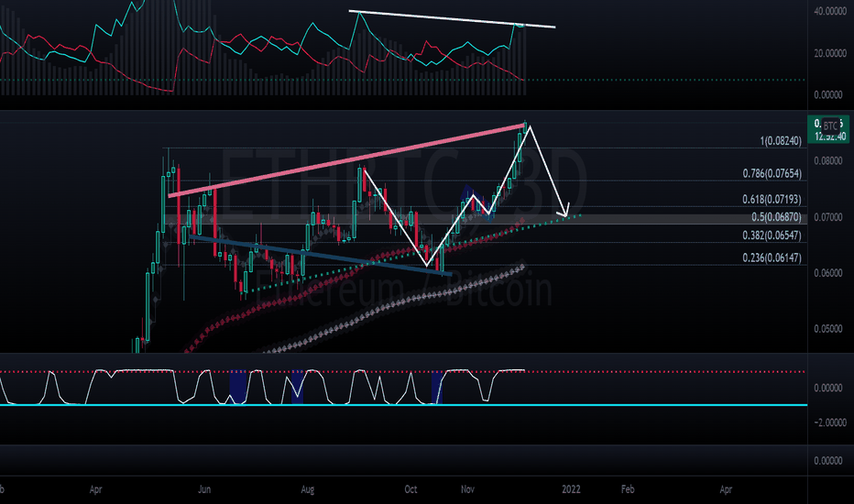Click the 0.08000 price axis label
The width and height of the screenshot is (854, 504).
[x=827, y=161]
